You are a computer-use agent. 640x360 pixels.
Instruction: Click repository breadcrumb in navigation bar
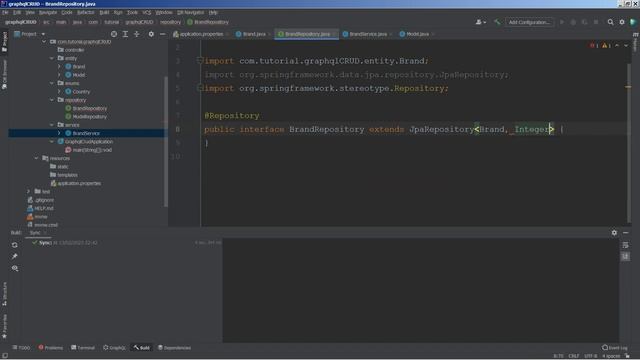[x=170, y=22]
